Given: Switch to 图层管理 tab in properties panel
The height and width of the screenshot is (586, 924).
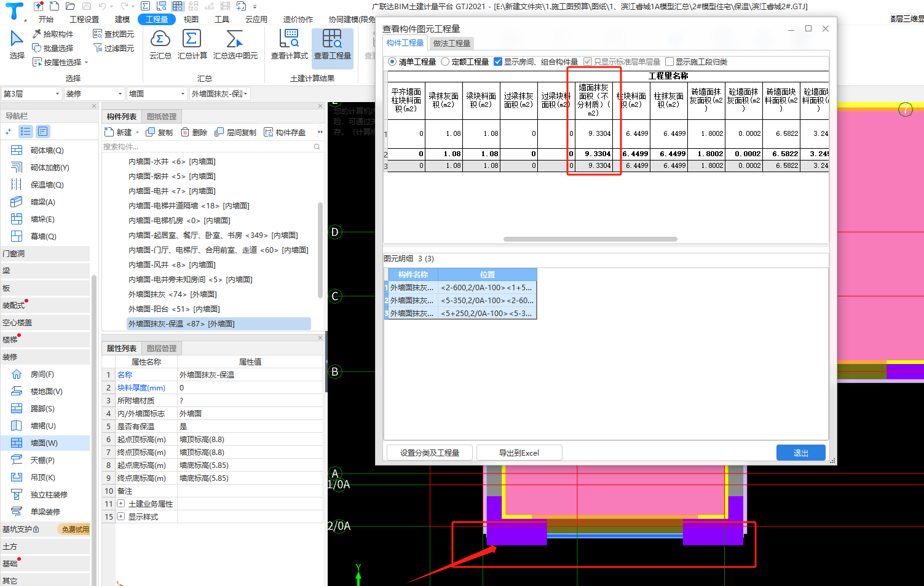Looking at the screenshot, I should click(162, 348).
